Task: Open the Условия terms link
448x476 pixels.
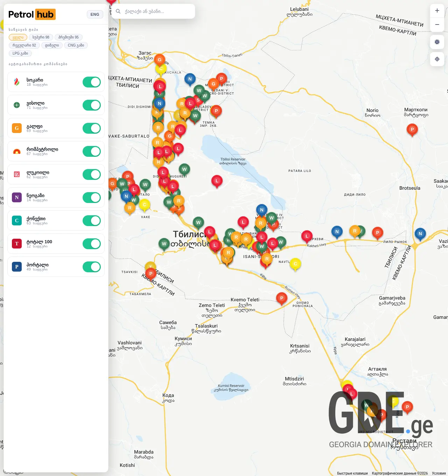Action: [x=439, y=473]
